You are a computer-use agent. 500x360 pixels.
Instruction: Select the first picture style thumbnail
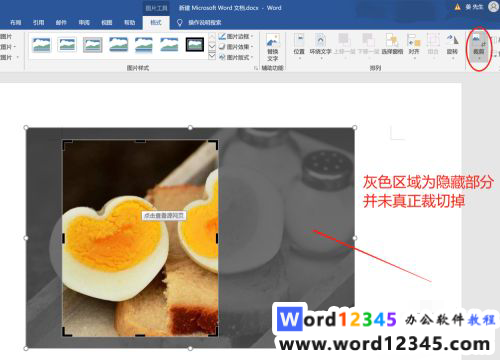click(41, 45)
